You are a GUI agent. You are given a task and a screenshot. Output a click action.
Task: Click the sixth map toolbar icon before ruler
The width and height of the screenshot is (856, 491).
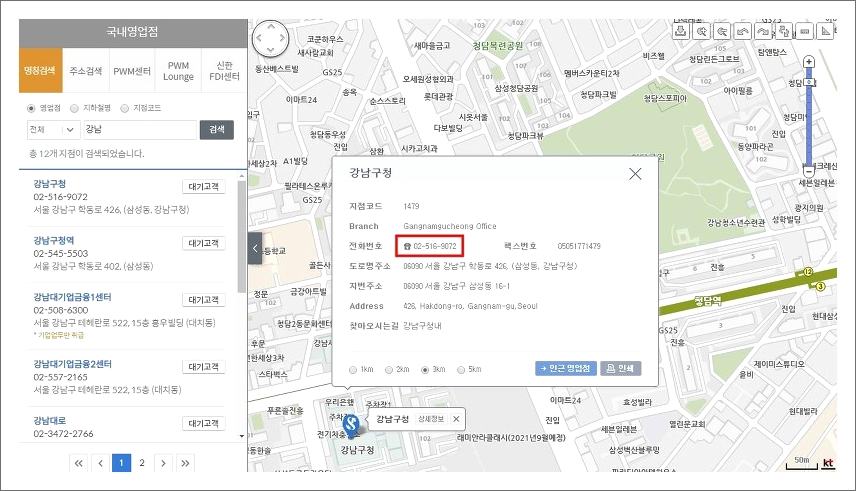click(784, 31)
